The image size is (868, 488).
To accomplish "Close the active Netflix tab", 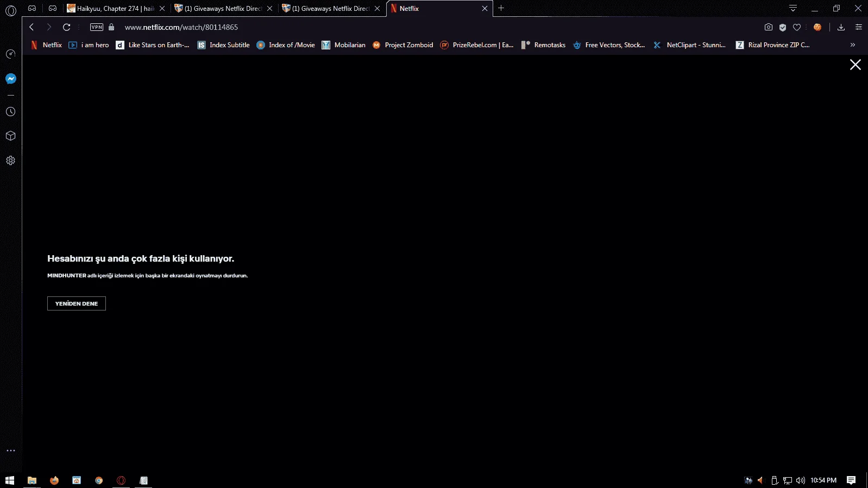I will [x=485, y=8].
